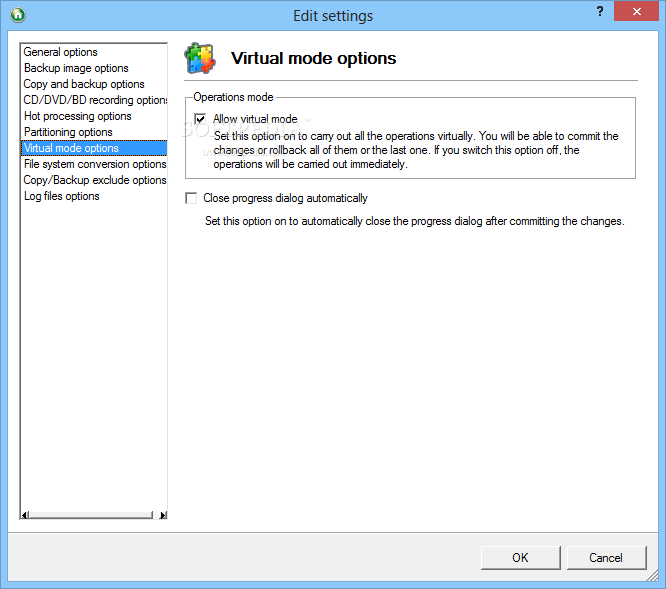This screenshot has height=589, width=666.
Task: Select Copy/Backup exclude options
Action: [95, 180]
